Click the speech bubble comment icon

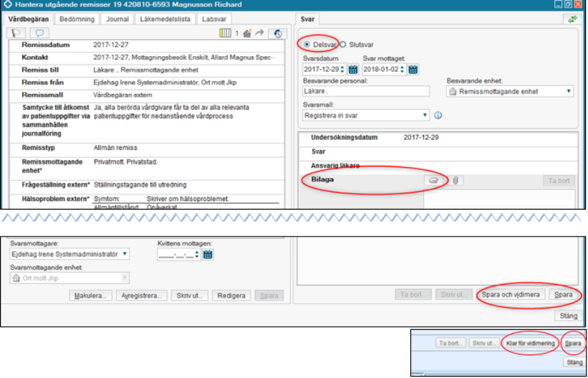(x=40, y=33)
